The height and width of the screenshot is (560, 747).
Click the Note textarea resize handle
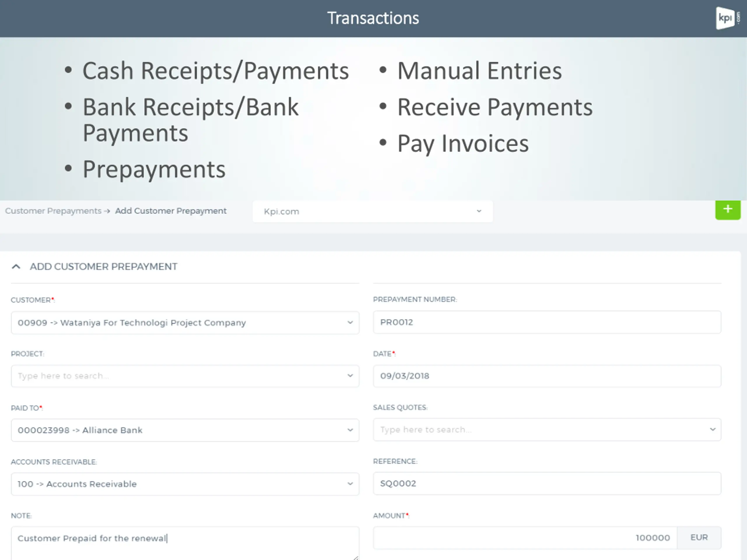(356, 558)
